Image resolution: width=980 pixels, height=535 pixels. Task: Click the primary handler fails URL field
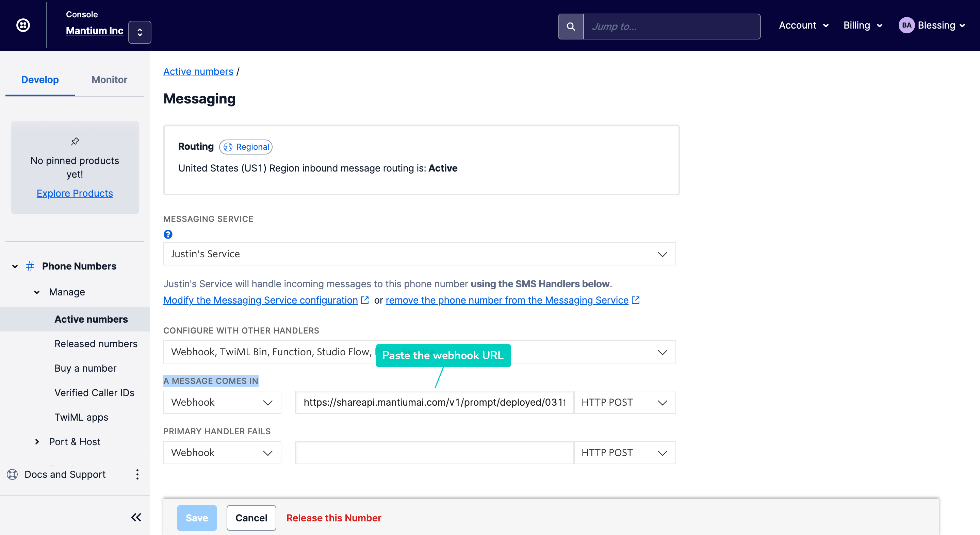tap(434, 452)
